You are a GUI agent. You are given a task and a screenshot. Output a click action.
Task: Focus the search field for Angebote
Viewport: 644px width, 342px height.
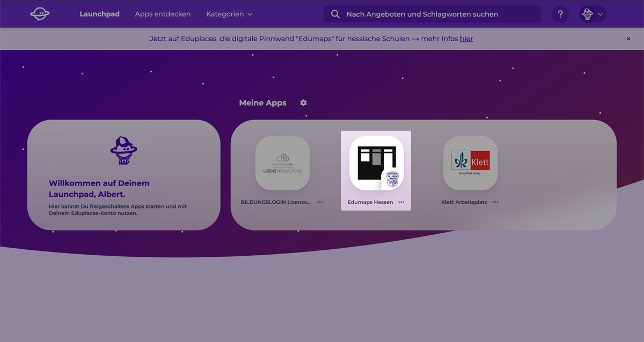pyautogui.click(x=432, y=14)
